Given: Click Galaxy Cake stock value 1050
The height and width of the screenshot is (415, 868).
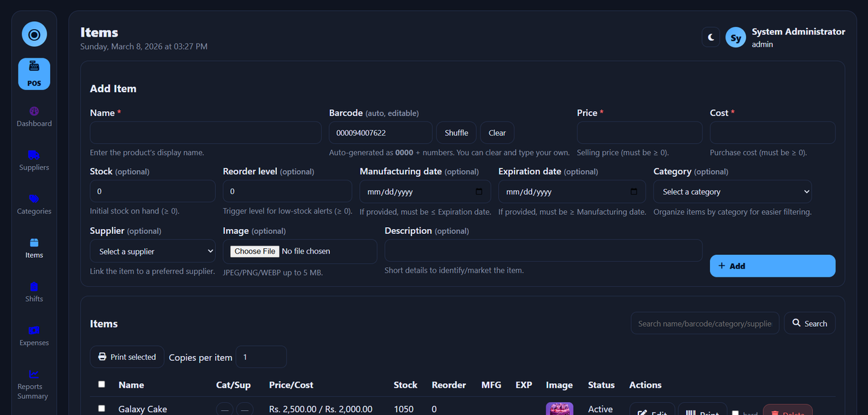Looking at the screenshot, I should 404,409.
